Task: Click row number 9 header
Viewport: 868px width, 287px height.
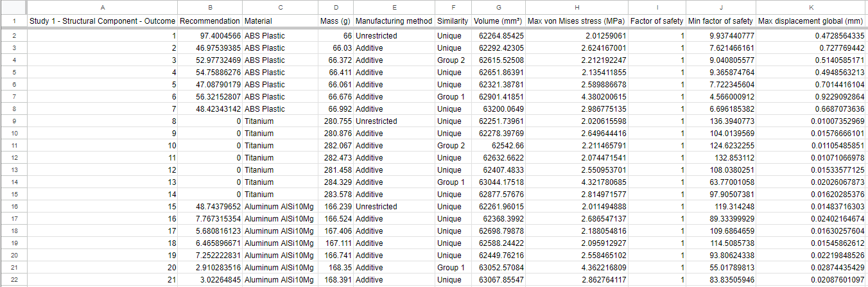Action: click(x=13, y=121)
